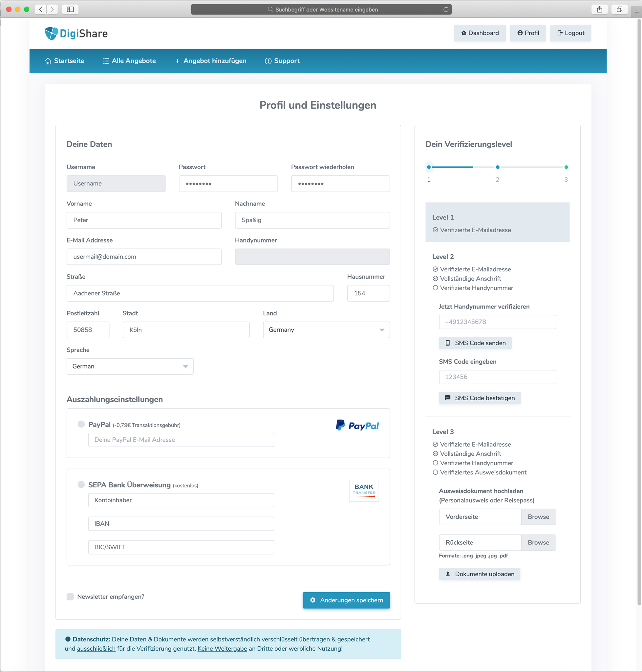
Task: Click the Dashboard button
Action: point(480,33)
